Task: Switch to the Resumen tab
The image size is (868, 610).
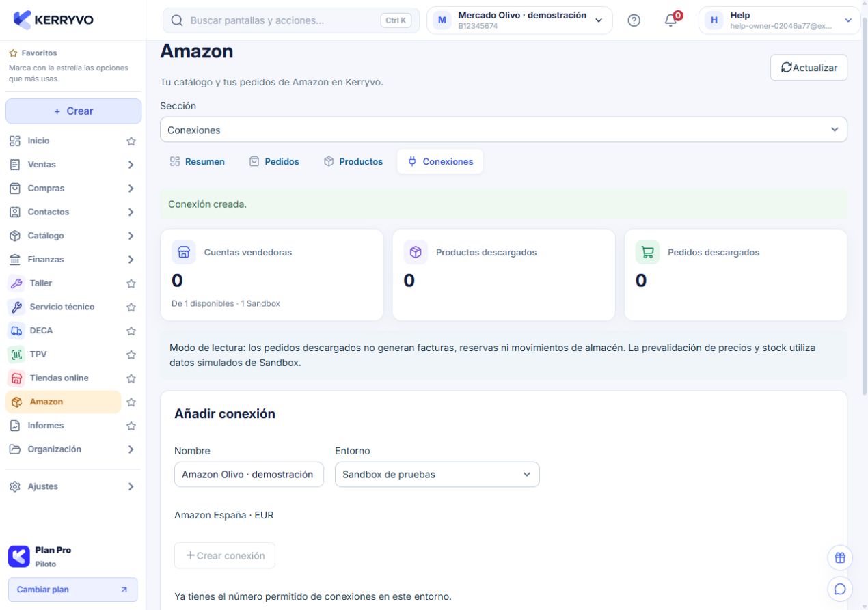Action: tap(198, 162)
